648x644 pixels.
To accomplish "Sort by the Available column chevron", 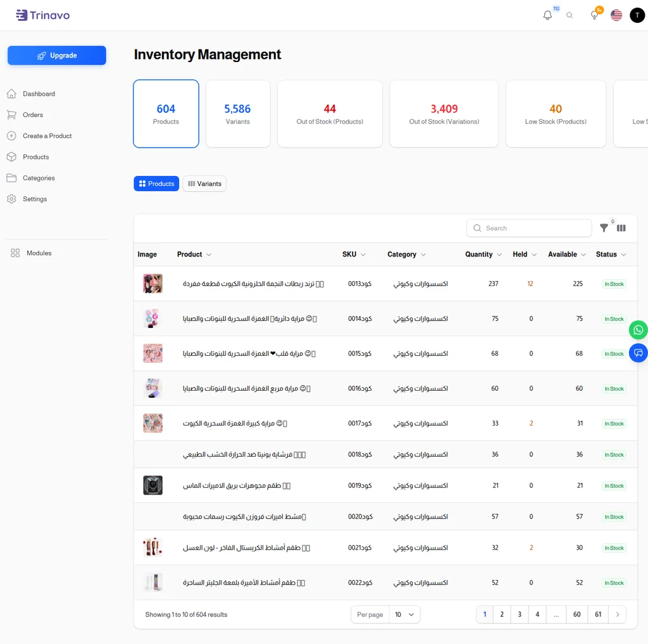I will (583, 255).
